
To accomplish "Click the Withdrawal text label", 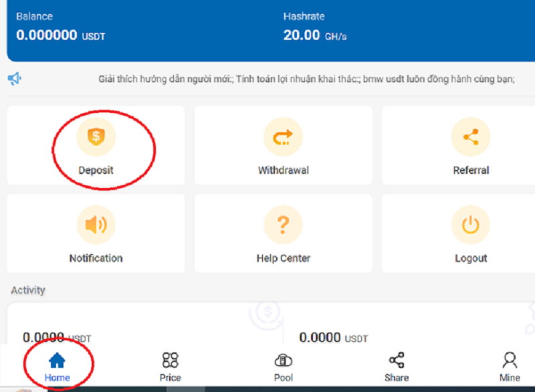I will 284,171.
